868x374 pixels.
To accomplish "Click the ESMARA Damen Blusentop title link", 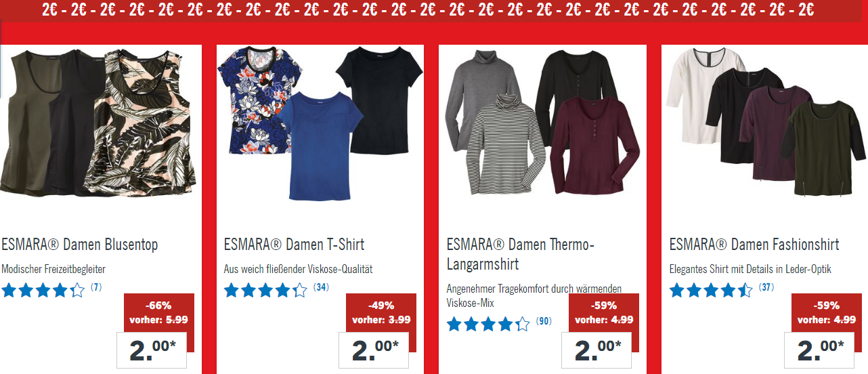I will (x=79, y=245).
